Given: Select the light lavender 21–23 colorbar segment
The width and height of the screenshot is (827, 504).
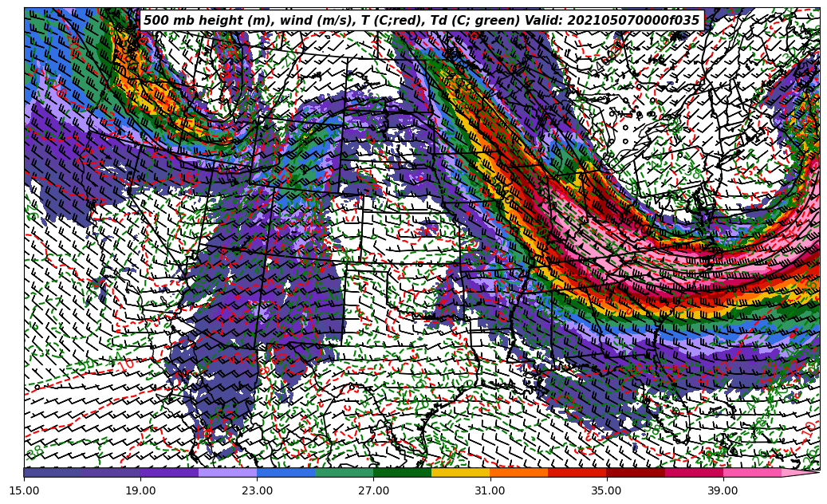Looking at the screenshot, I should coord(227,472).
